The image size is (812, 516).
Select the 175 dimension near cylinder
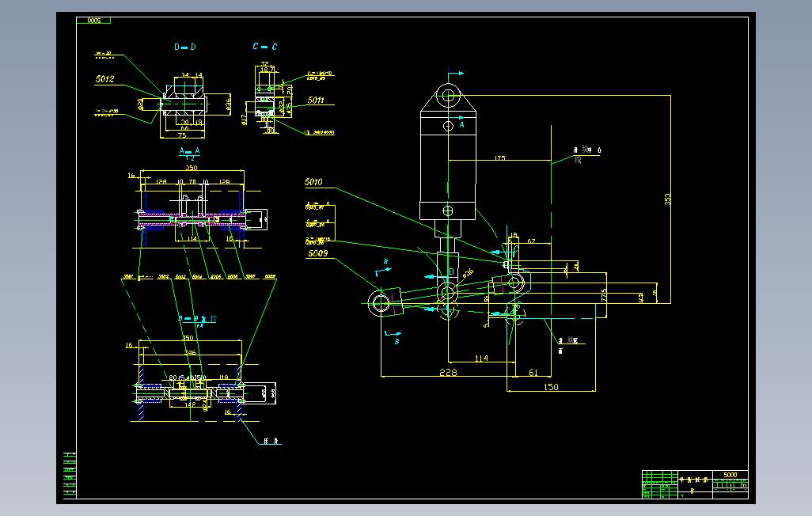pos(499,157)
